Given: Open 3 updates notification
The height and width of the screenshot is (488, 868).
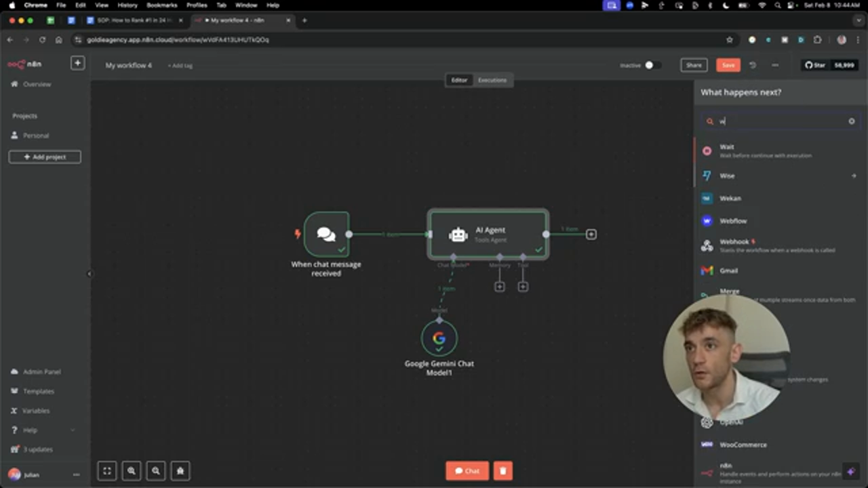Looking at the screenshot, I should pyautogui.click(x=37, y=449).
